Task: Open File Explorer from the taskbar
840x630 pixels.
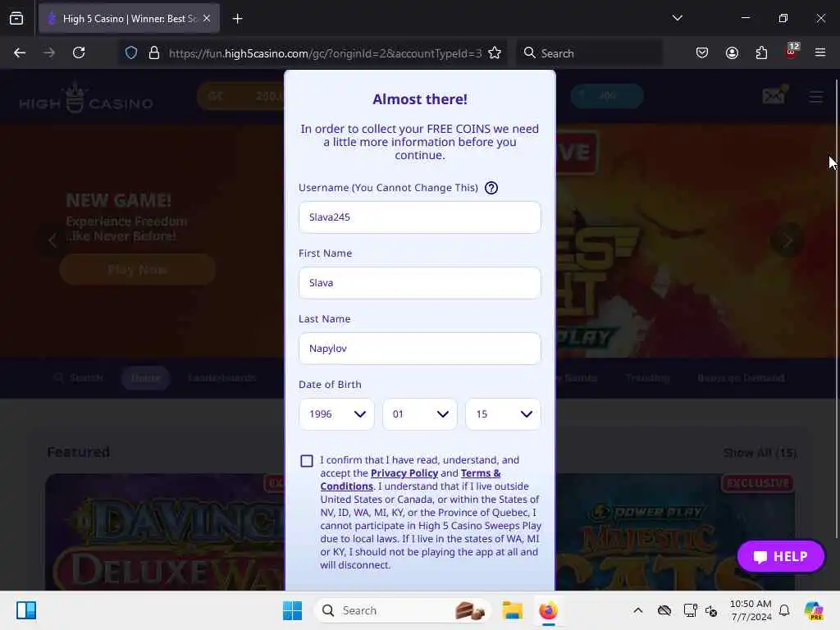Action: click(512, 610)
